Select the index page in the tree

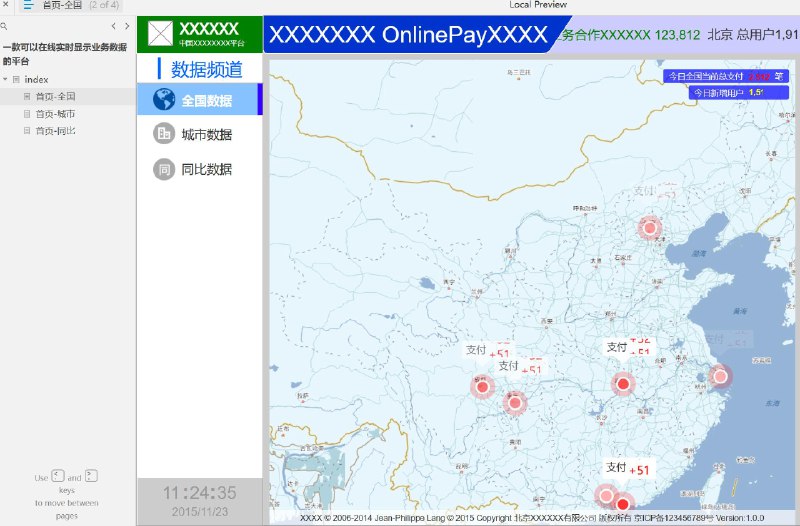36,80
